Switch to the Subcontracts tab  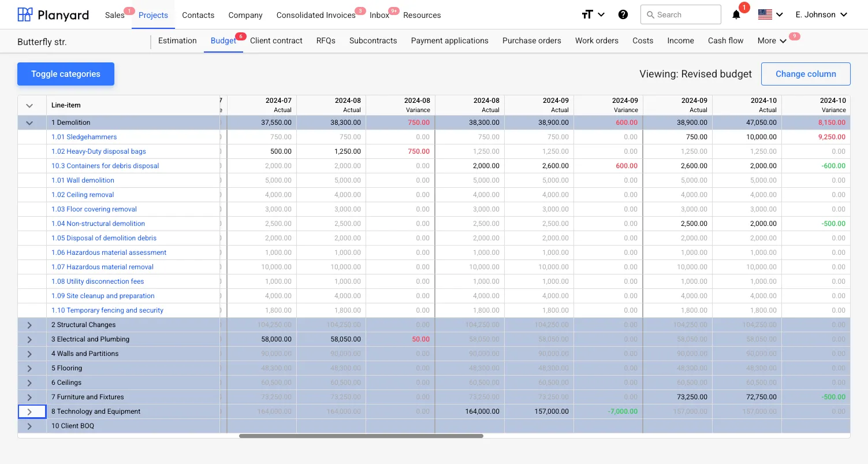373,40
